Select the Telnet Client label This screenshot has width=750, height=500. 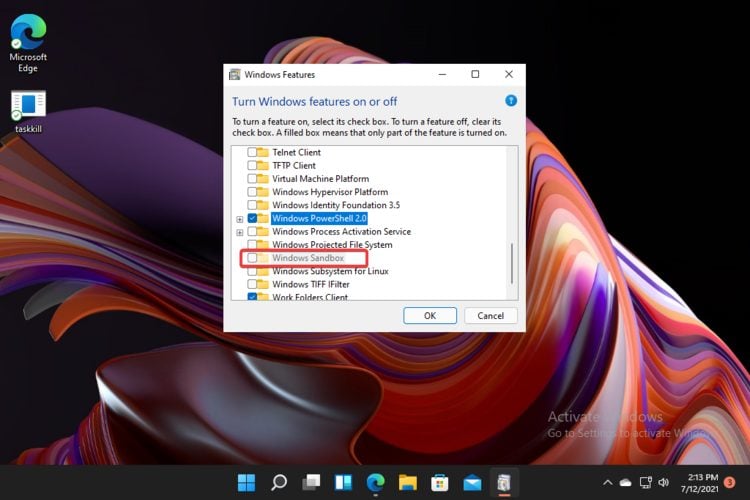(x=297, y=152)
